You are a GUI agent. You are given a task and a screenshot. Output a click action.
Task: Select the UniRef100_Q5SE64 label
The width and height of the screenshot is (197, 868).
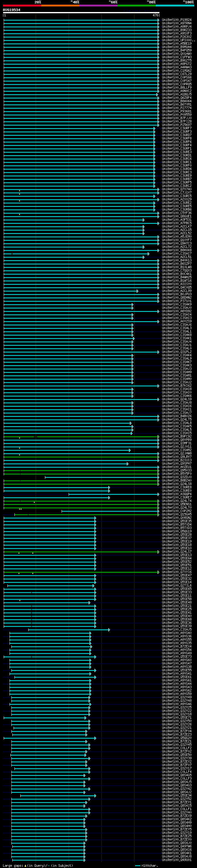point(176,558)
